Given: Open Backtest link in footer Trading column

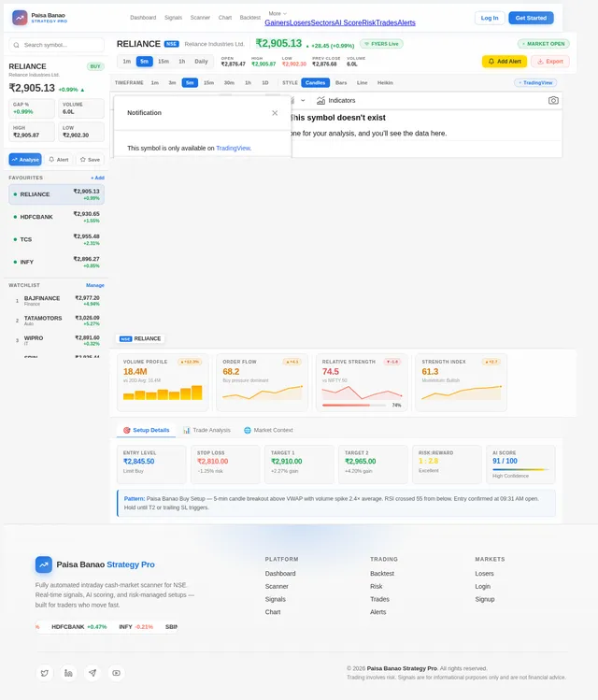Looking at the screenshot, I should click(382, 574).
